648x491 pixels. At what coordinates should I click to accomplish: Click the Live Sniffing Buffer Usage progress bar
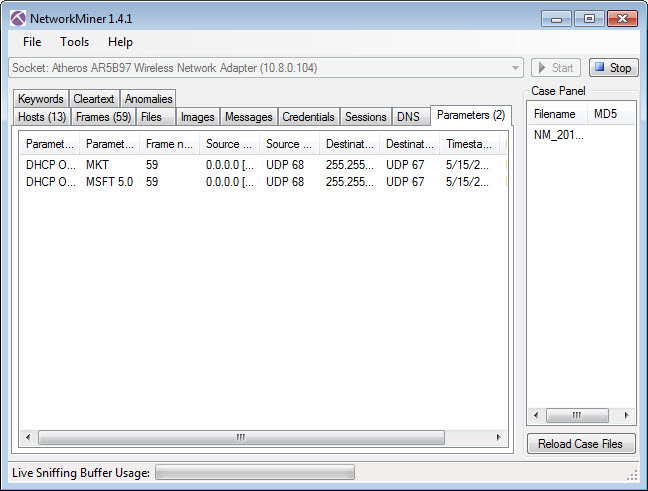tap(255, 472)
